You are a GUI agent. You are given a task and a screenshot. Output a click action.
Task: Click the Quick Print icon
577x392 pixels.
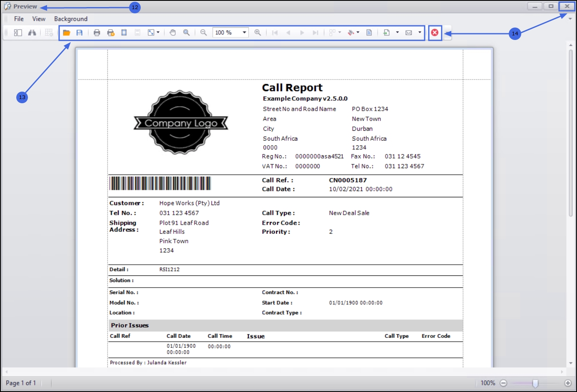(111, 32)
